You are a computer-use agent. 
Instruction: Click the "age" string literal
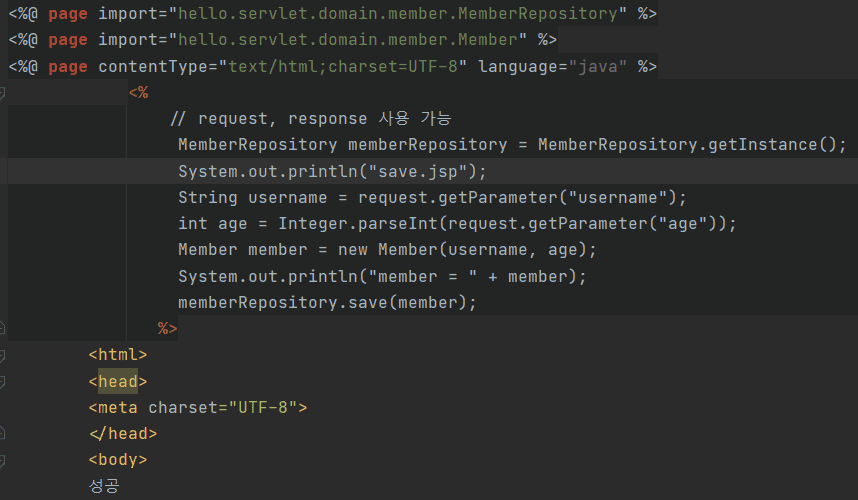click(683, 224)
